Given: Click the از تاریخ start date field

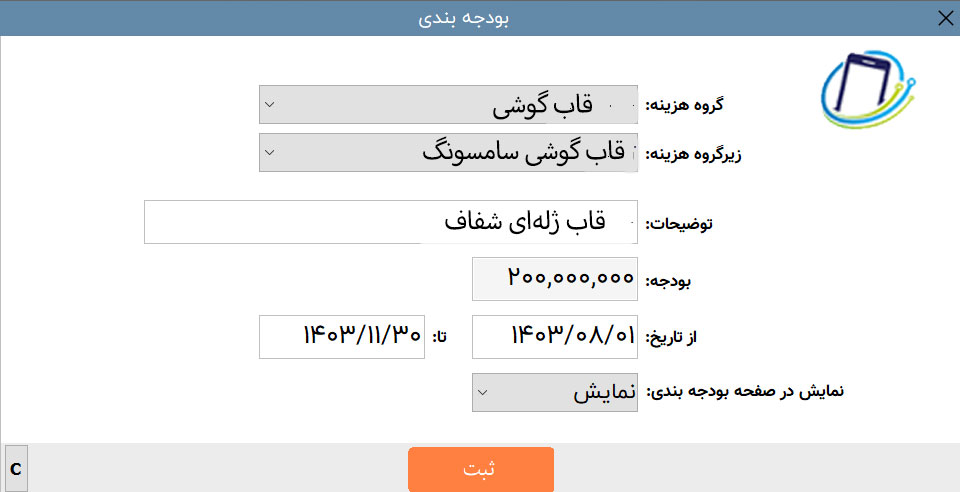Looking at the screenshot, I should (x=555, y=337).
